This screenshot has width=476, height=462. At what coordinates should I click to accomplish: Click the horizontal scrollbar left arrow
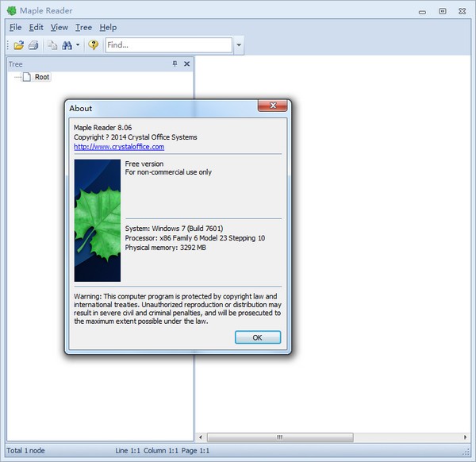coord(201,437)
